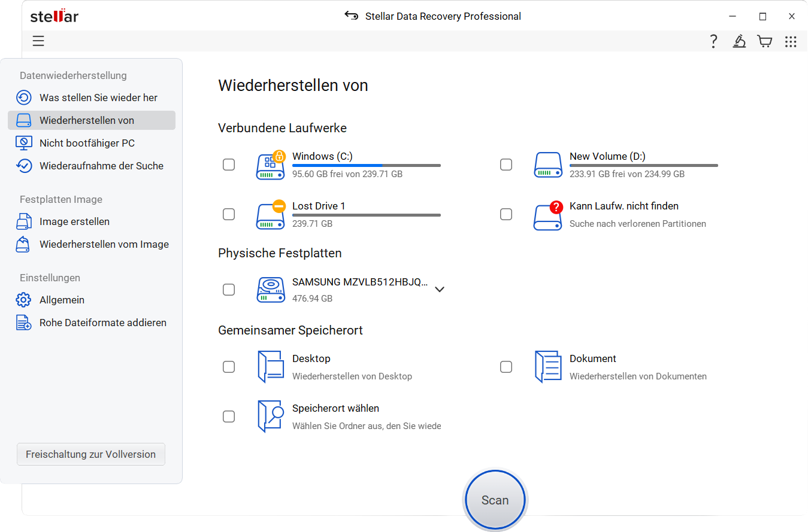Maximize the Stellar Data Recovery window
This screenshot has height=532, width=808.
click(x=762, y=16)
